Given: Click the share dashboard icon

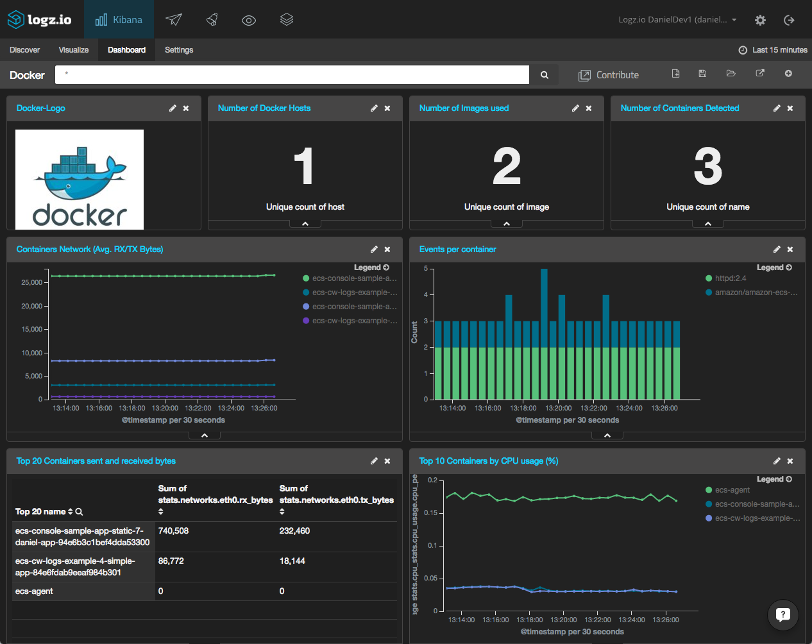Looking at the screenshot, I should point(760,74).
